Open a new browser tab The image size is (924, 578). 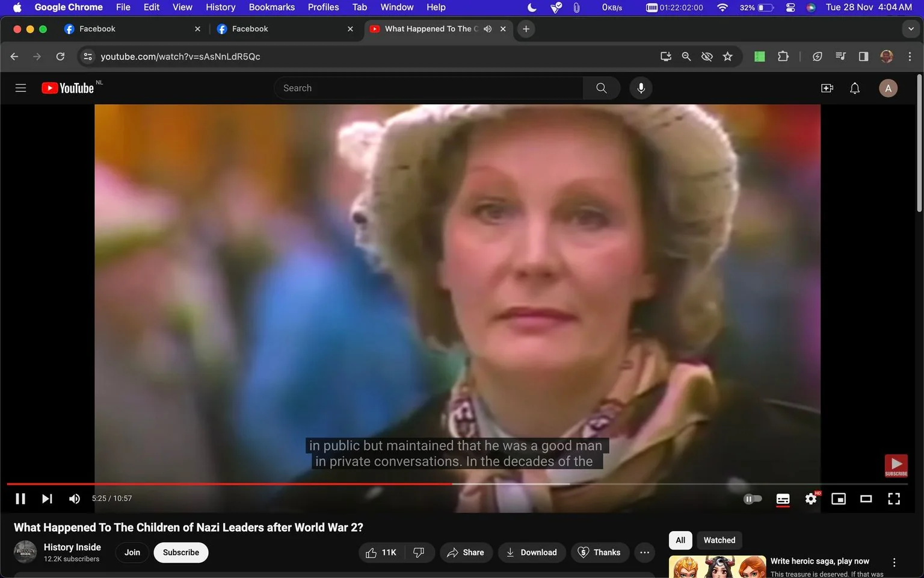[526, 29]
